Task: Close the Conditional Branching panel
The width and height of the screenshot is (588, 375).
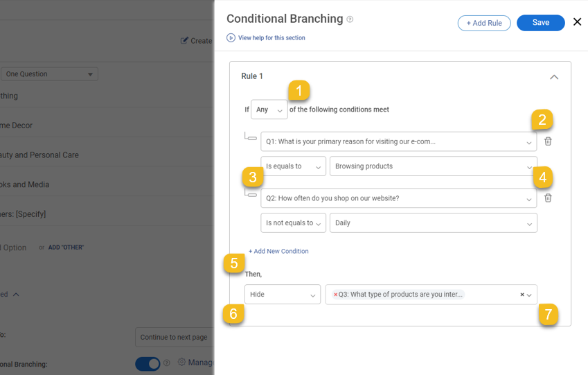Action: 577,22
